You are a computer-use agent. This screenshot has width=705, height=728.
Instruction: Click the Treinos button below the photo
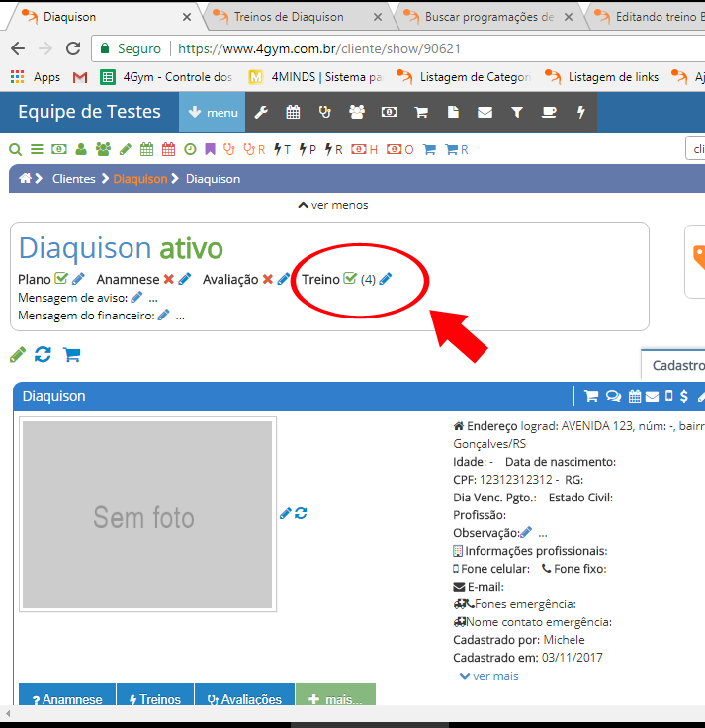pyautogui.click(x=154, y=699)
